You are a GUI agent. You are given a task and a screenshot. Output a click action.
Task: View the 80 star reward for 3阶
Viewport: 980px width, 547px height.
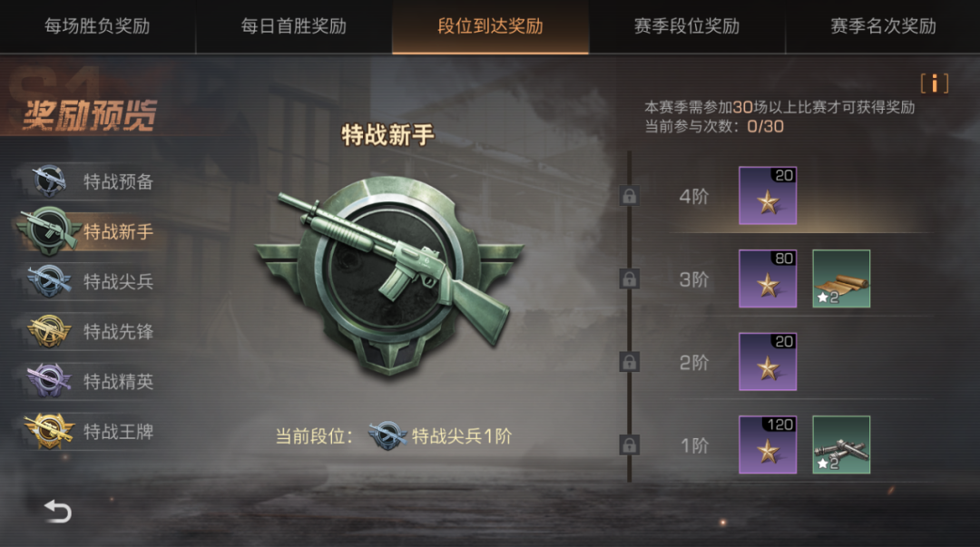click(x=768, y=278)
